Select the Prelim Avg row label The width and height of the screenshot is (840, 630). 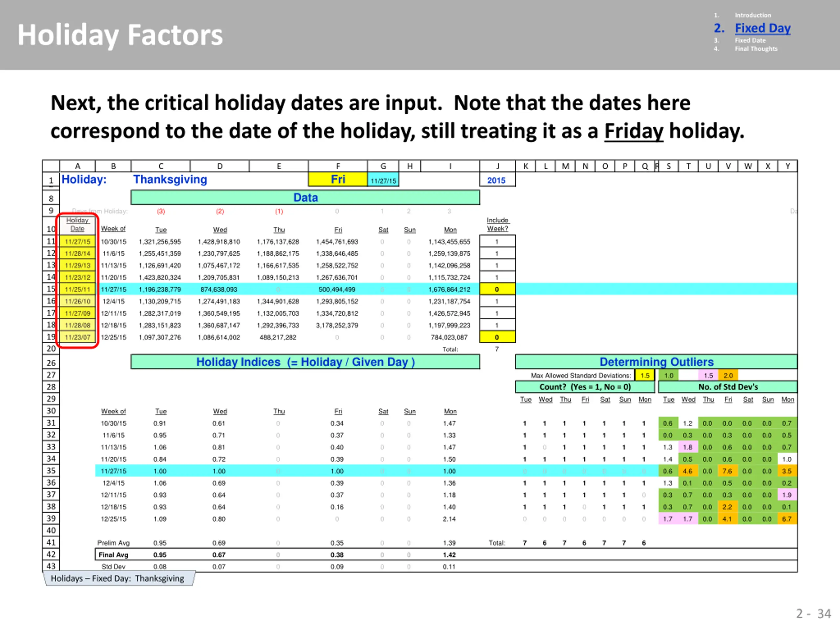coord(113,543)
